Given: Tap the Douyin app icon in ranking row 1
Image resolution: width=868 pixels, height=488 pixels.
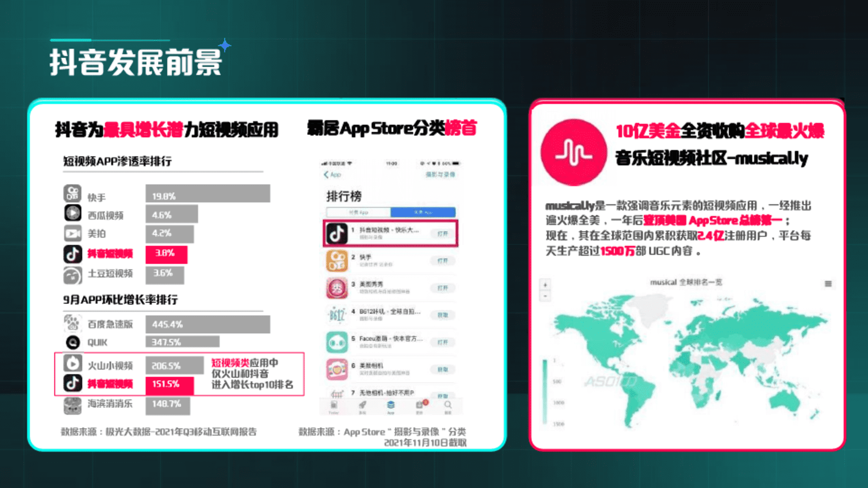Looking at the screenshot, I should point(337,234).
